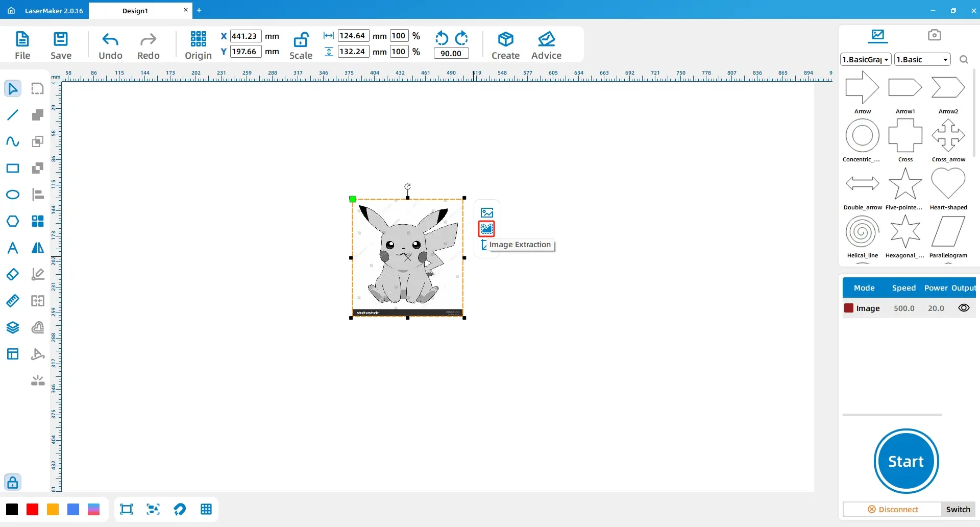Select the Curve drawing tool
The height and width of the screenshot is (527, 980).
[13, 141]
